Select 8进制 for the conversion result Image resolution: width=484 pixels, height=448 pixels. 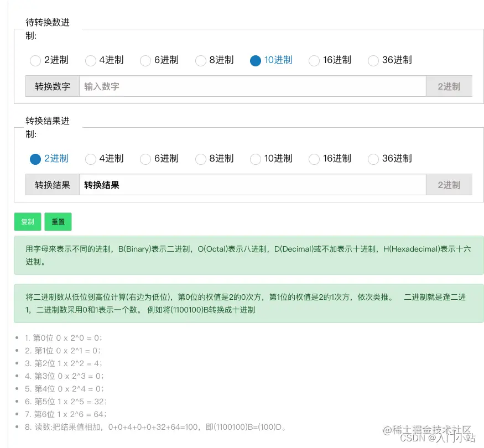(x=200, y=159)
